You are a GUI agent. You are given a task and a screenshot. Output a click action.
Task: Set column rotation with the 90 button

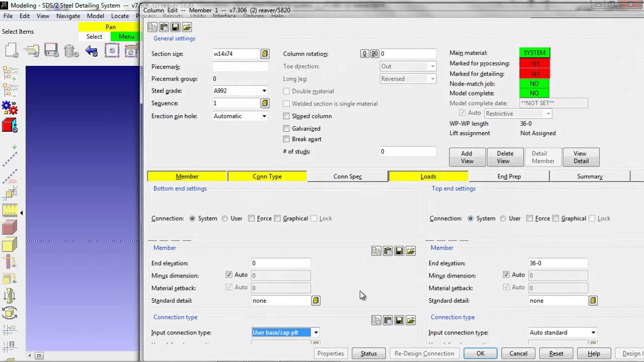374,54
